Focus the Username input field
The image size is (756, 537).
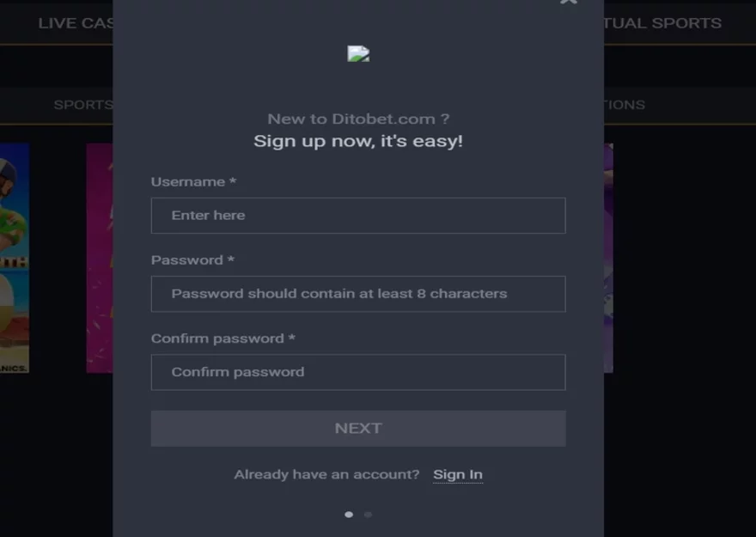[x=358, y=216]
